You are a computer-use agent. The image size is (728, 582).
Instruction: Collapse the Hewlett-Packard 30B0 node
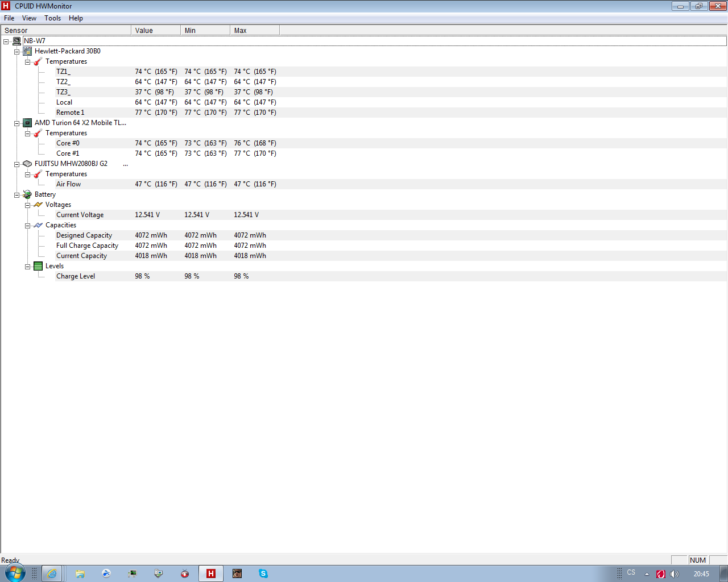pyautogui.click(x=17, y=52)
